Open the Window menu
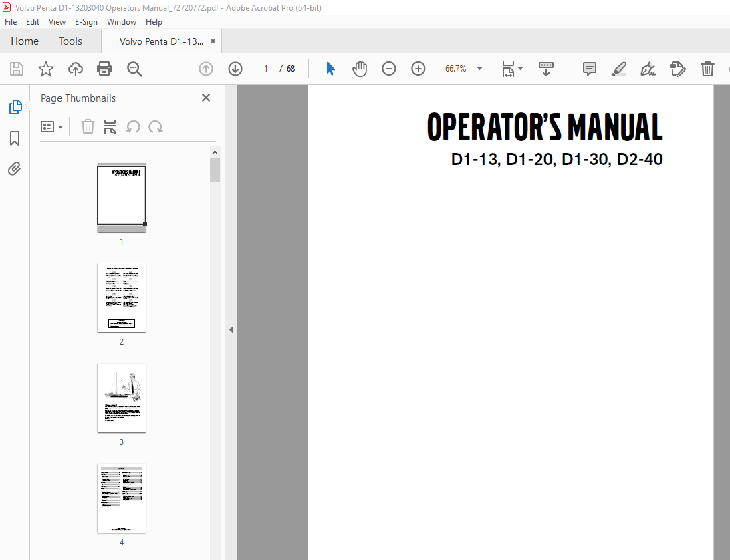This screenshot has width=730, height=560. [121, 22]
